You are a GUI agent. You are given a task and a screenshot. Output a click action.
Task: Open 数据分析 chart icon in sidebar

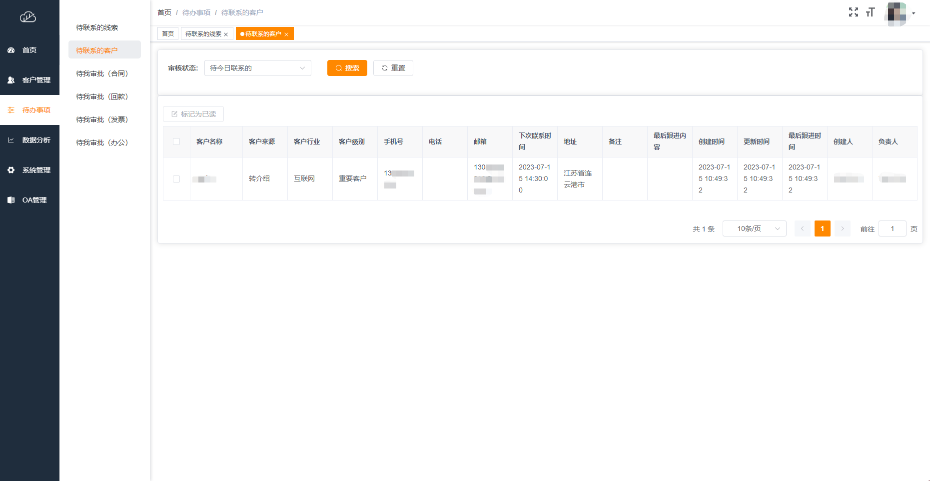11,140
